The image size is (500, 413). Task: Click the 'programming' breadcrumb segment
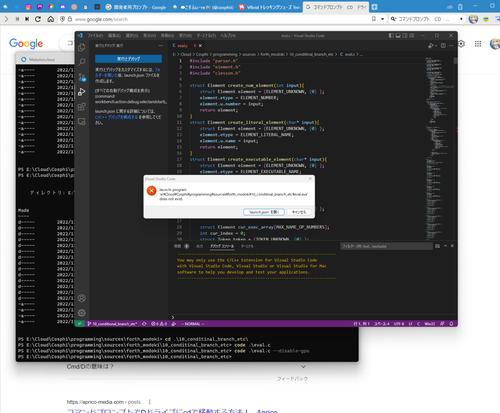coord(225,54)
